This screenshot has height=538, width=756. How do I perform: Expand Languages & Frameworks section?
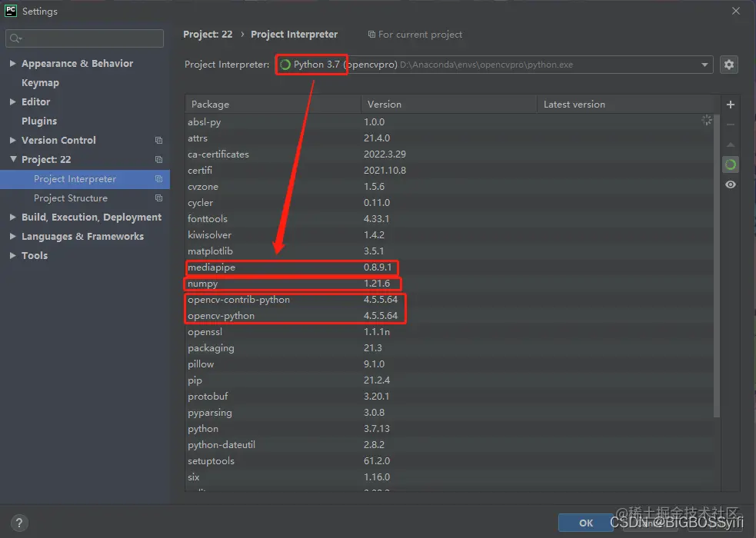tap(13, 237)
